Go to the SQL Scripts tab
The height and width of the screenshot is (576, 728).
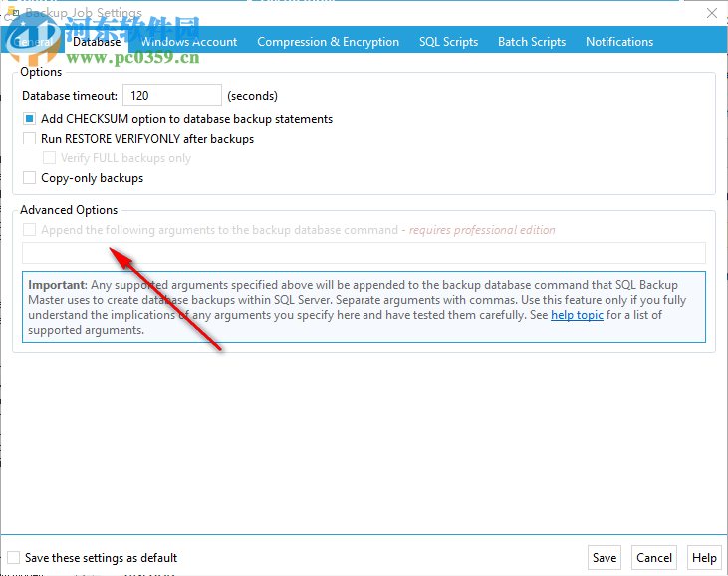point(448,42)
